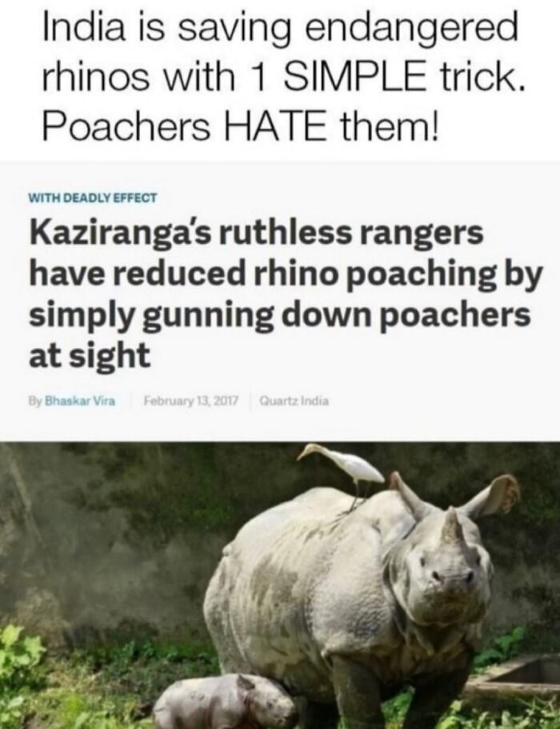This screenshot has height=729, width=560.
Task: Click the caption line 'India is saving endangered'
Action: (280, 28)
